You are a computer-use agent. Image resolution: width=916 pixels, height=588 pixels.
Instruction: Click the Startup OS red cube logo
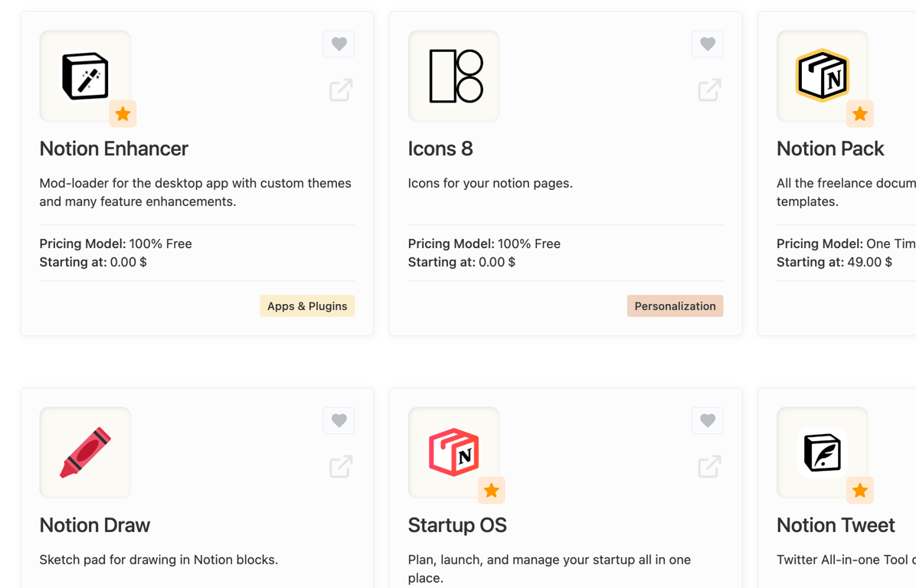[x=453, y=452]
